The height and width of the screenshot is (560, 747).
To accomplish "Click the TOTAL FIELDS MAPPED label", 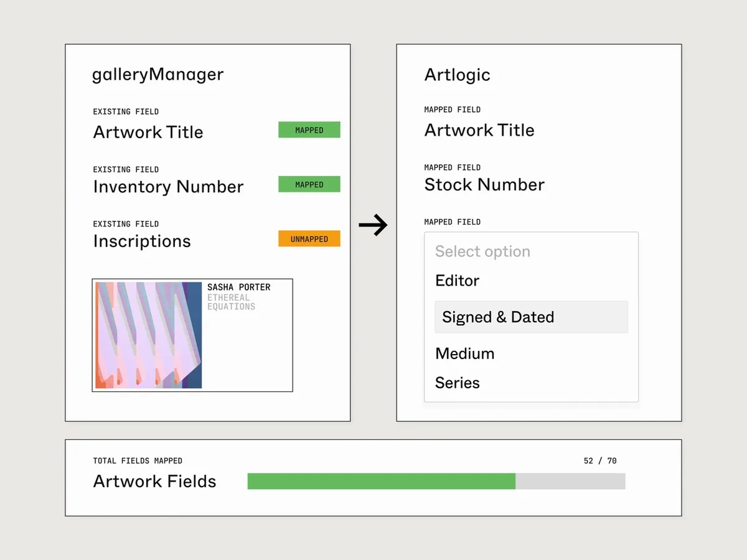I will tap(138, 461).
